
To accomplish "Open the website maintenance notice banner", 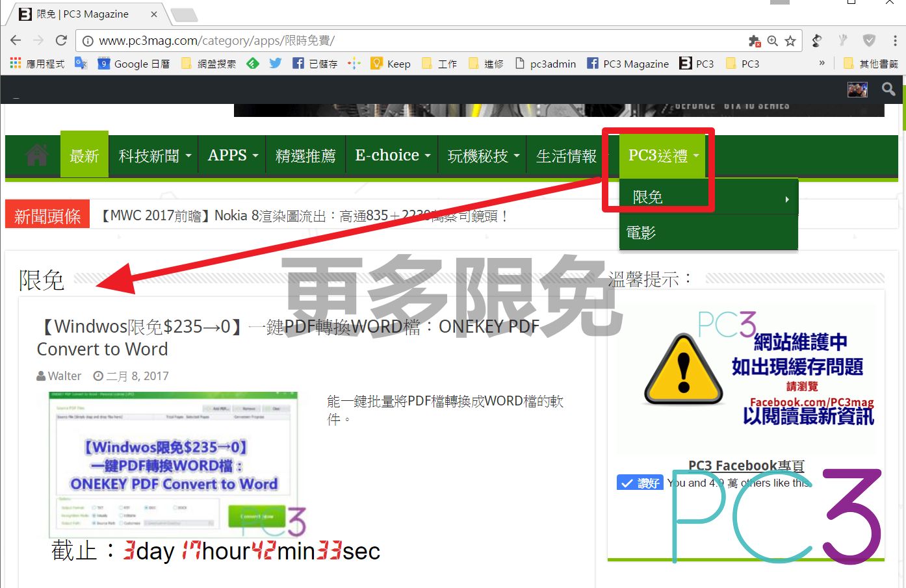I will (745, 372).
